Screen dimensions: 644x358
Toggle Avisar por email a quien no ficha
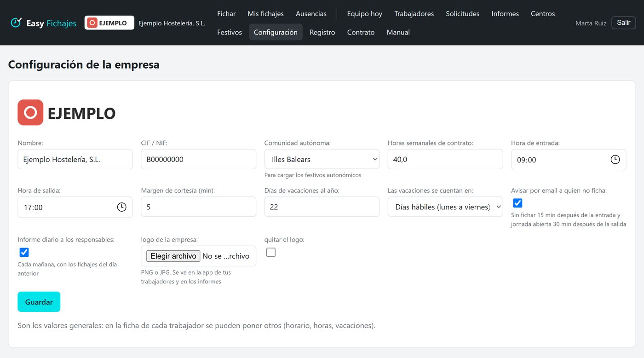tap(517, 203)
